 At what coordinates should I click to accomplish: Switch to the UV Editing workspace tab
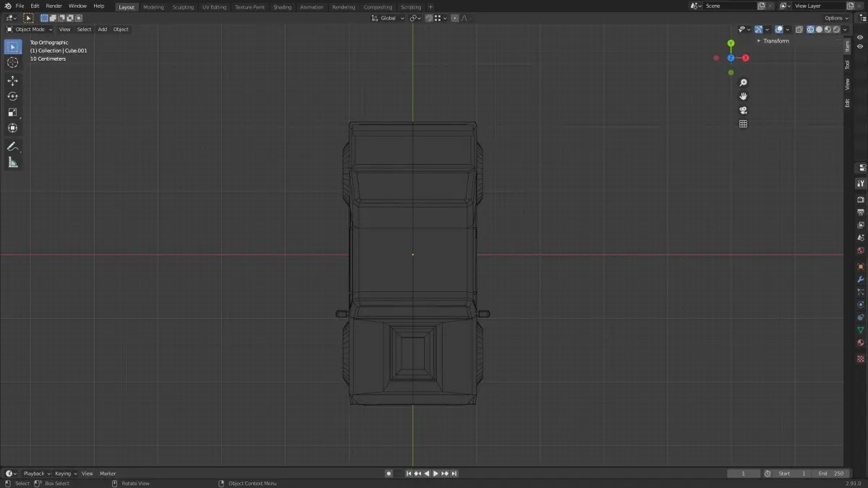pos(213,7)
